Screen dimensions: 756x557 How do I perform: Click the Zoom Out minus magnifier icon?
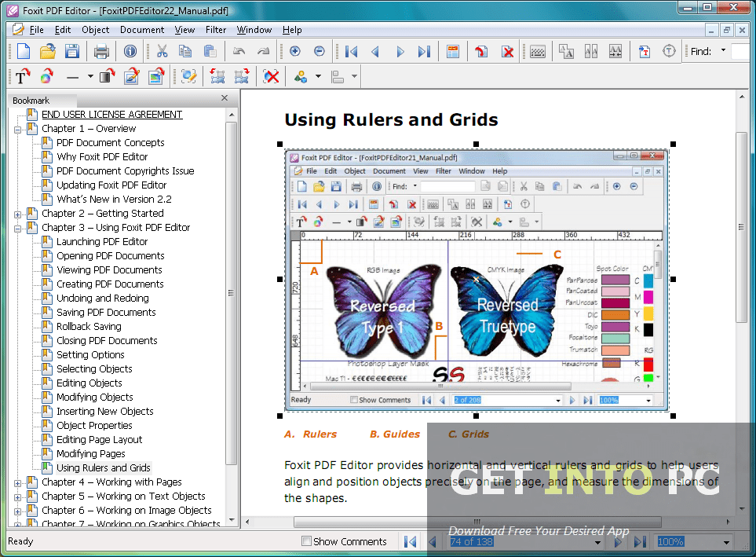pyautogui.click(x=320, y=51)
